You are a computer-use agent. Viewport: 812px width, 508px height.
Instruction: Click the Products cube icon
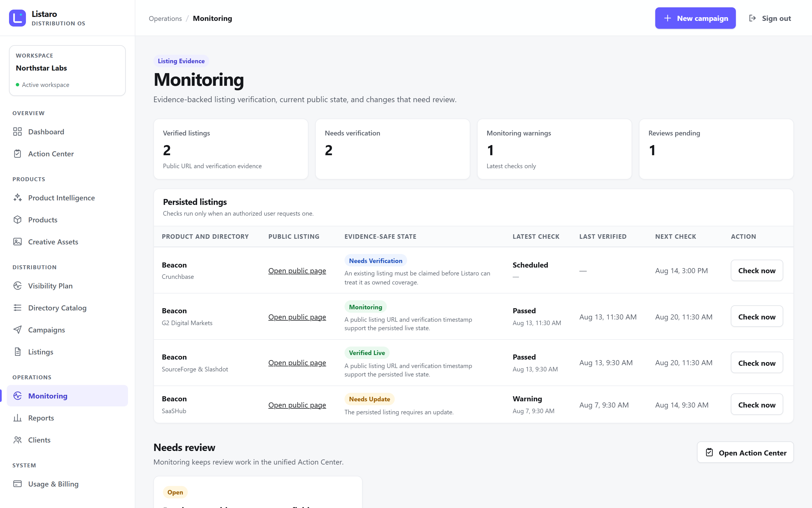pyautogui.click(x=17, y=220)
